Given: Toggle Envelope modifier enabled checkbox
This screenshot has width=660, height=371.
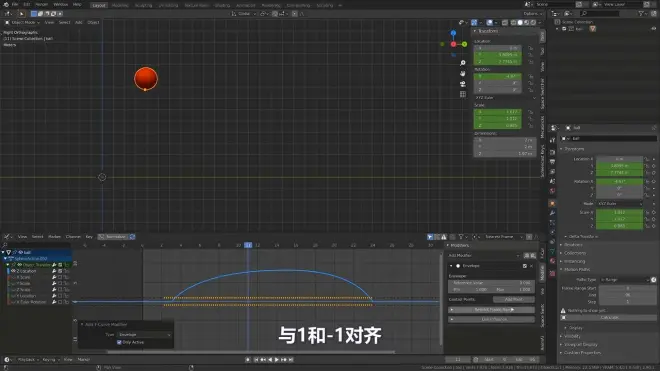Looking at the screenshot, I should [x=525, y=266].
